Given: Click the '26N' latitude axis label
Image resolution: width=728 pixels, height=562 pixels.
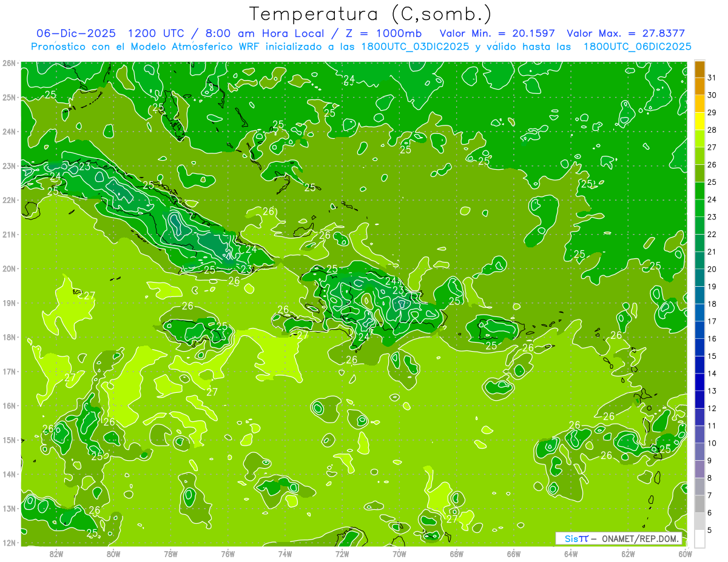Looking at the screenshot, I should (x=9, y=63).
